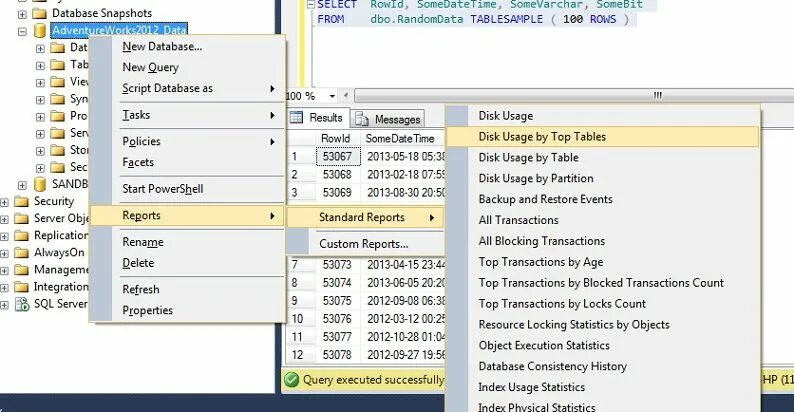Screen dimensions: 794x412
Task: Select the cell with RowId 53078
Action: coord(338,355)
